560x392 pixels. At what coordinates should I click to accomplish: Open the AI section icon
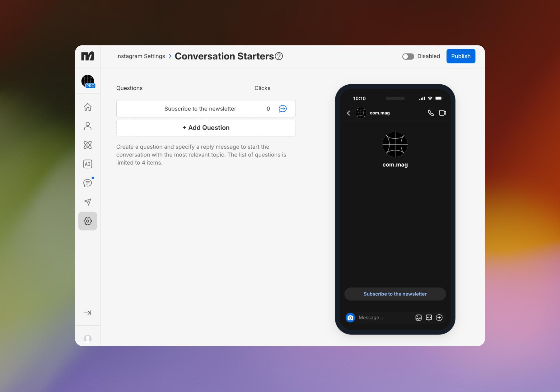point(88,164)
